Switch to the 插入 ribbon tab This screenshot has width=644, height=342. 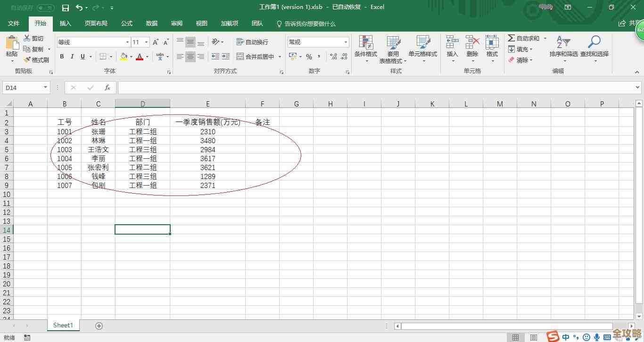pos(65,24)
